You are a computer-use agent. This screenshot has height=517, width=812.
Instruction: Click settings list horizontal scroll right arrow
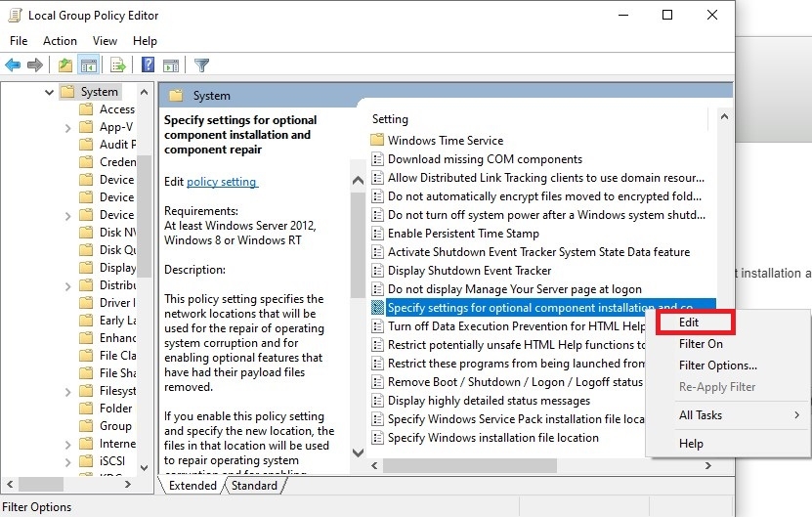707,466
